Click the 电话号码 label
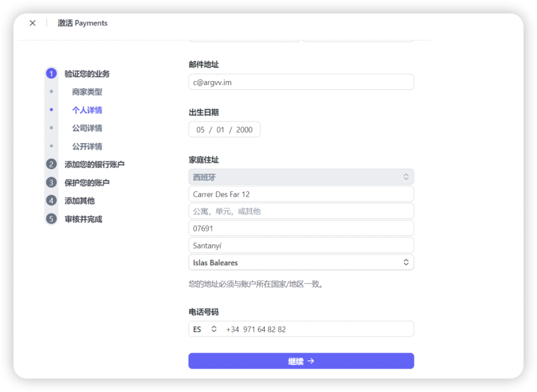Viewport: 537px width, 392px height. pos(204,312)
